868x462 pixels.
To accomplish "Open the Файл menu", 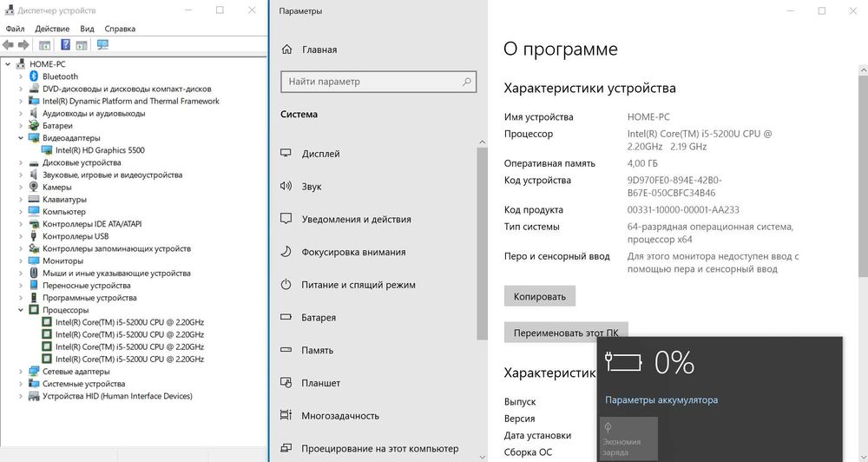I will point(15,29).
